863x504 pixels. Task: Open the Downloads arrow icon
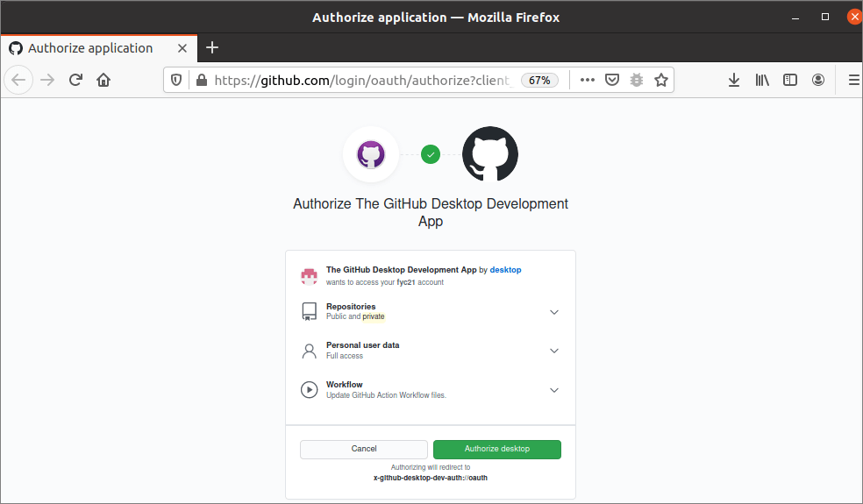734,80
